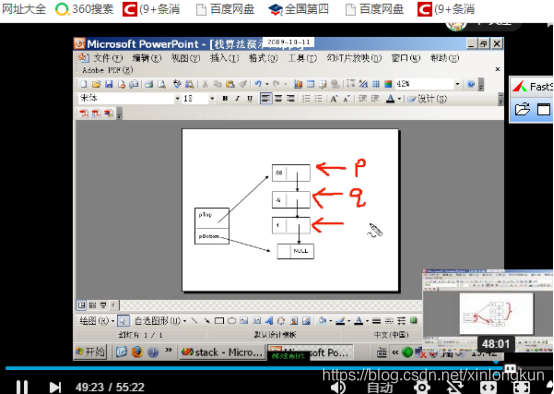
Task: Click the Print Preview icon
Action: point(162,84)
